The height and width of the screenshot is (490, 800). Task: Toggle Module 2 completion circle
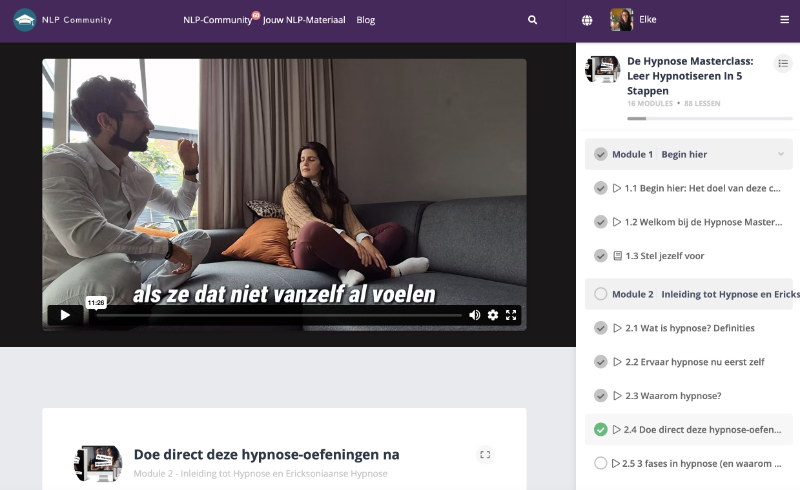[601, 293]
